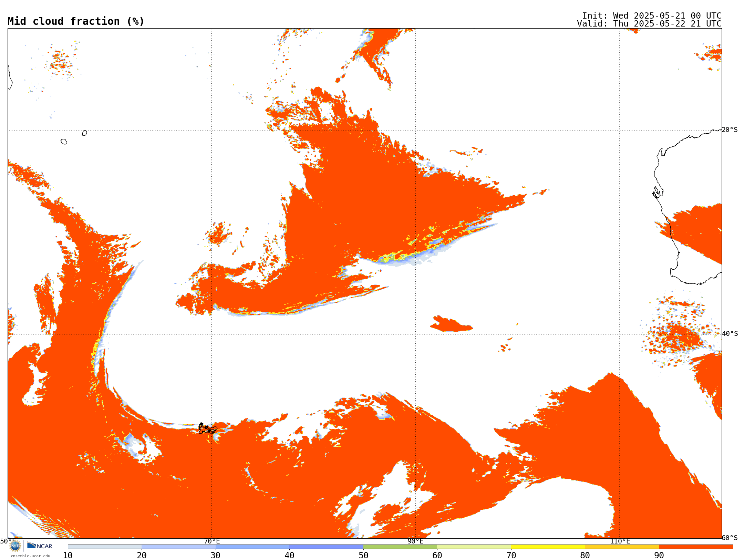Click the colorbar tick label 30
Screen dimensions: 744x560
click(x=216, y=556)
